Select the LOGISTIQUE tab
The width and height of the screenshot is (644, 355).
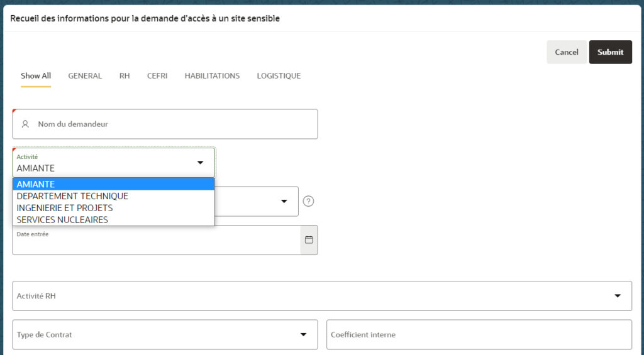click(279, 76)
